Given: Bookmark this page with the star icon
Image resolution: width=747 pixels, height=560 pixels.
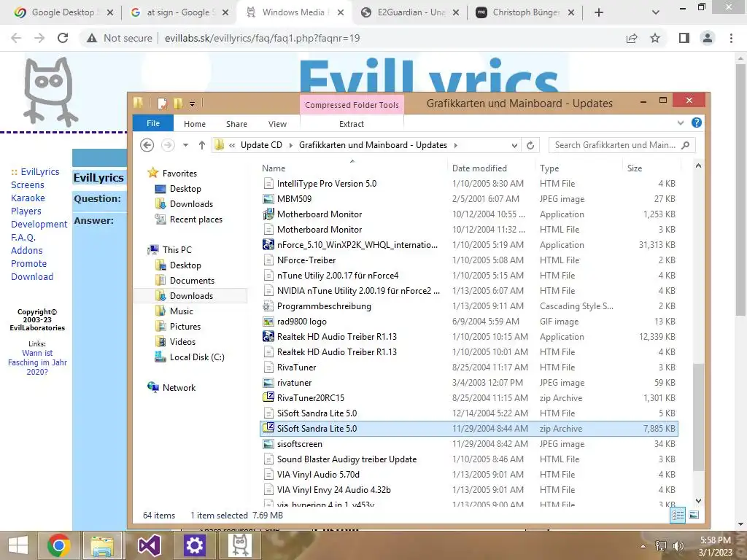Looking at the screenshot, I should click(x=655, y=38).
